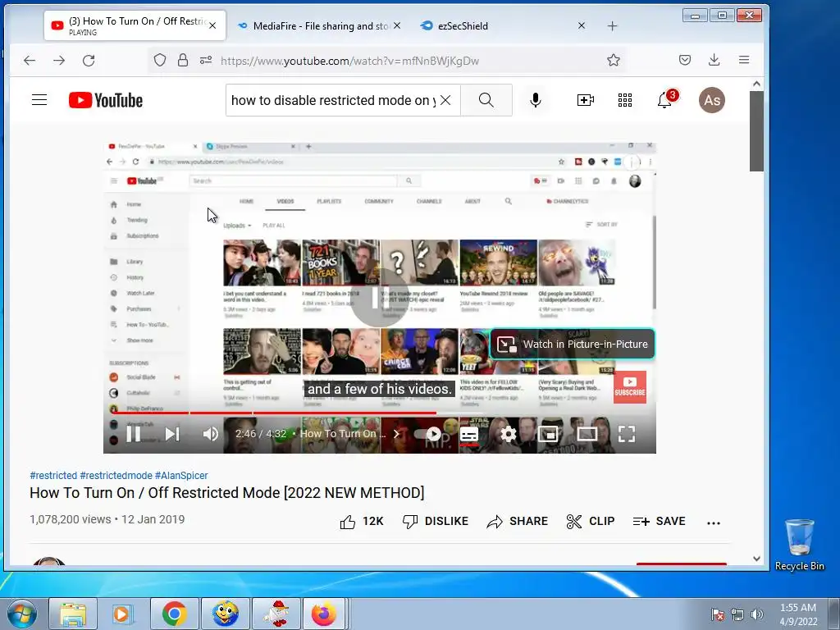This screenshot has height=630, width=840.
Task: View site security padlock info
Action: (x=183, y=60)
